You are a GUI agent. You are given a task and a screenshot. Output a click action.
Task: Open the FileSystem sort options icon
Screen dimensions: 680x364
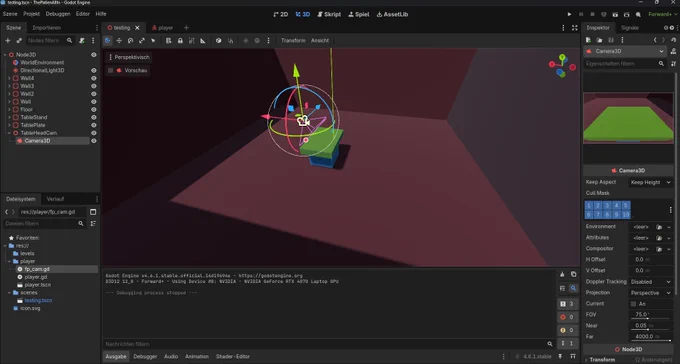click(93, 223)
